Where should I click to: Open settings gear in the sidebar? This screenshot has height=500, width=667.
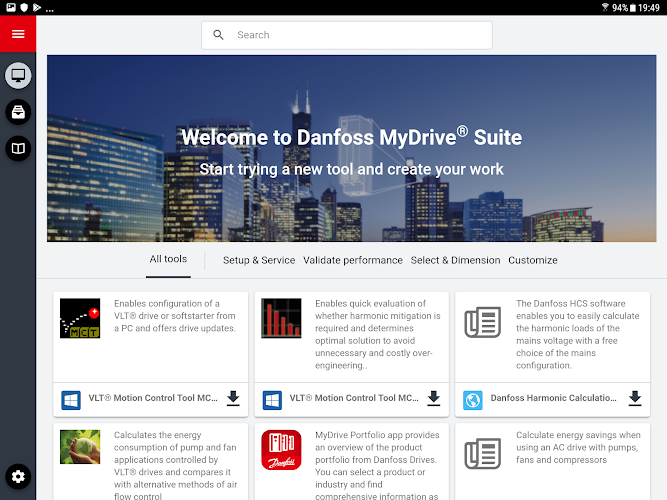click(x=18, y=476)
